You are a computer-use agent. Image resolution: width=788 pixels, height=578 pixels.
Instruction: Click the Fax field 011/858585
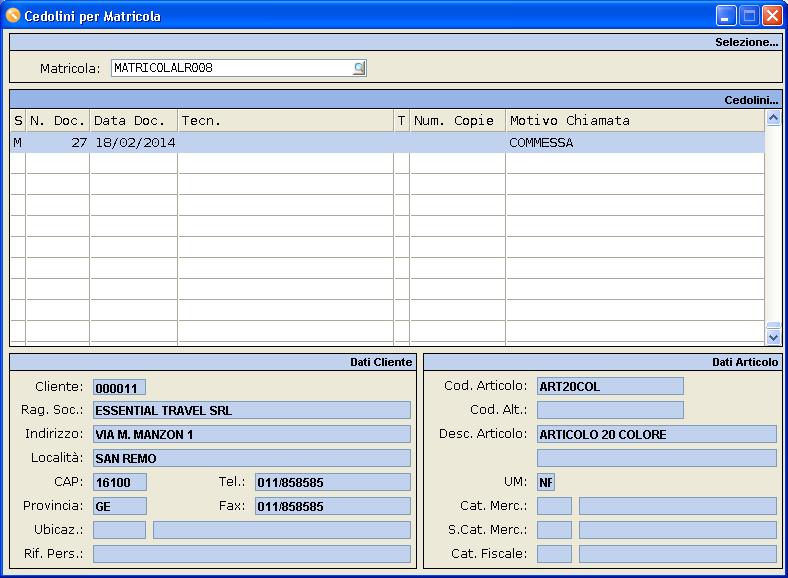click(333, 506)
